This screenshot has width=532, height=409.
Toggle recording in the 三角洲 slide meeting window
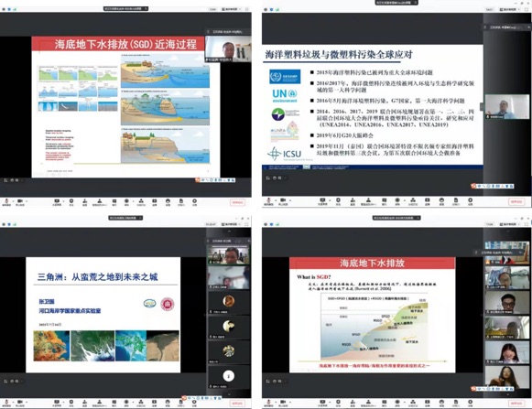click(126, 403)
